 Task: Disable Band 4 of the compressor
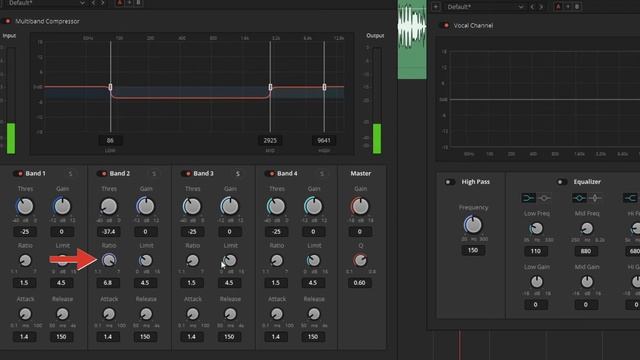pos(270,173)
